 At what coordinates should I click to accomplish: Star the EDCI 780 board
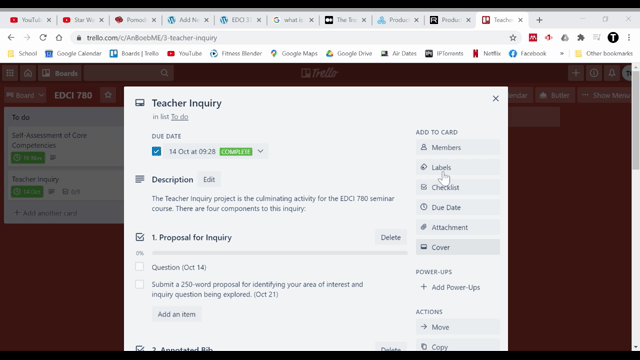(x=108, y=95)
